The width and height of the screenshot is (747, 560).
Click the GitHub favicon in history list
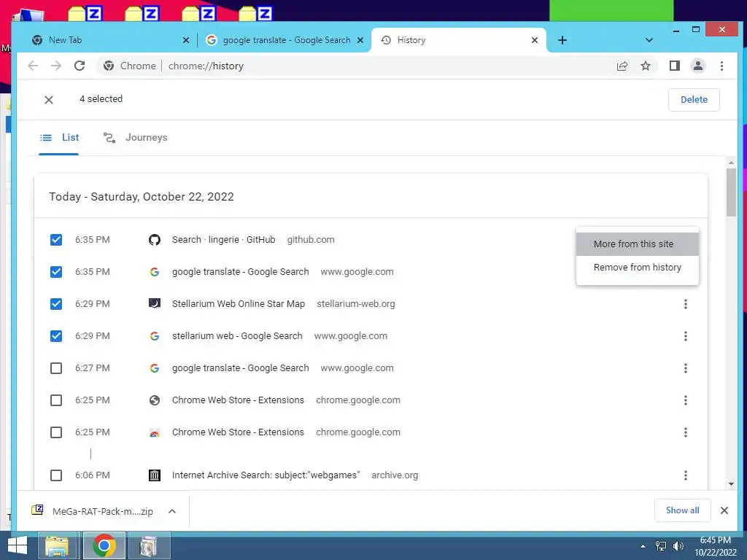pyautogui.click(x=155, y=239)
